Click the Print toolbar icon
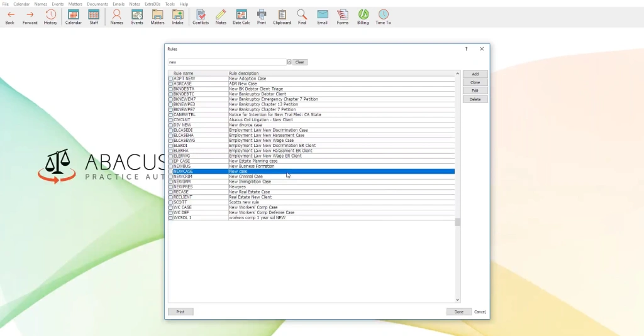 [262, 17]
